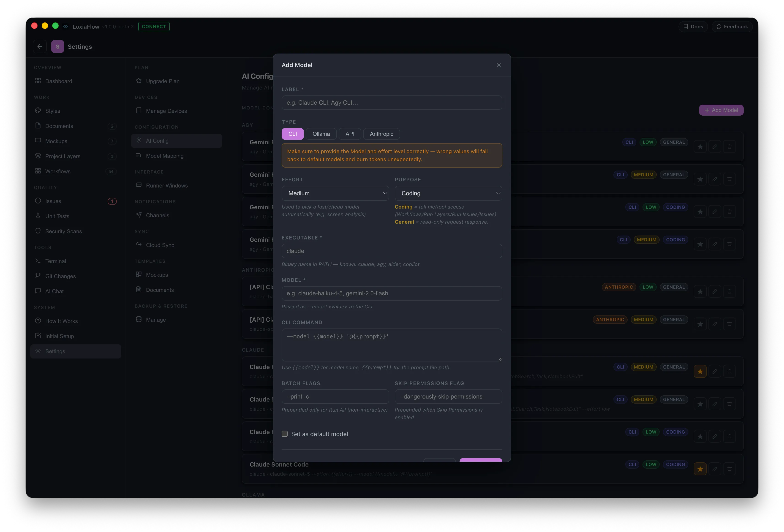Click the Label input field
The image size is (784, 532).
click(392, 103)
